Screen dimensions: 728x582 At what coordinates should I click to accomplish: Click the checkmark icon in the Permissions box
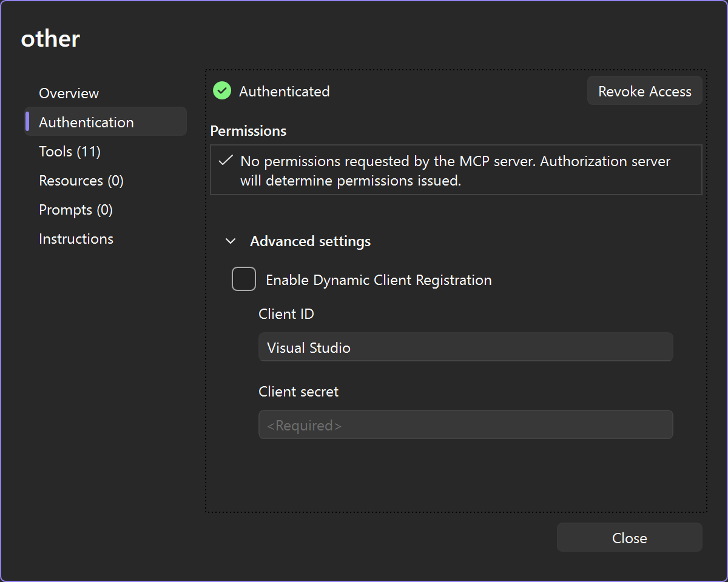point(226,161)
